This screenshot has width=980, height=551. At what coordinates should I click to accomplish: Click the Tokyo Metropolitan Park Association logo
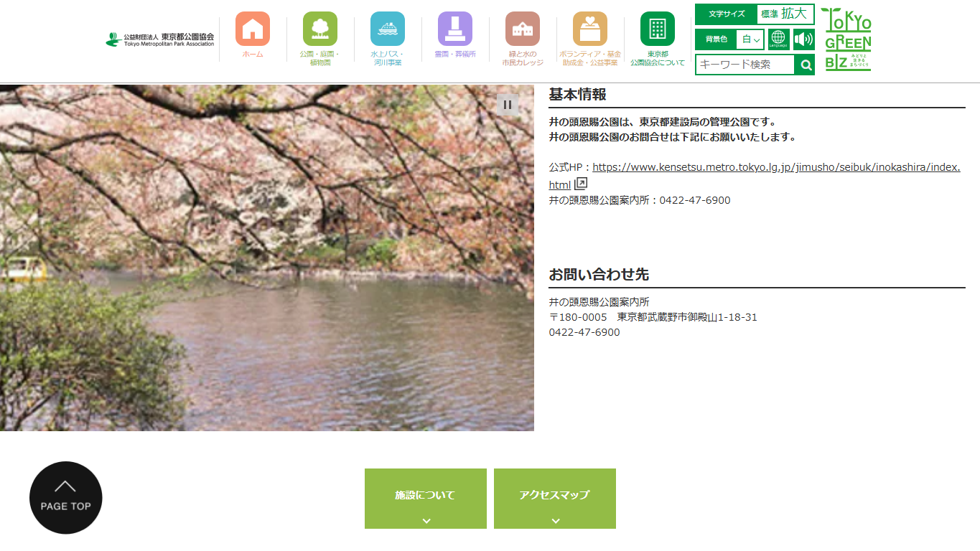tap(160, 39)
